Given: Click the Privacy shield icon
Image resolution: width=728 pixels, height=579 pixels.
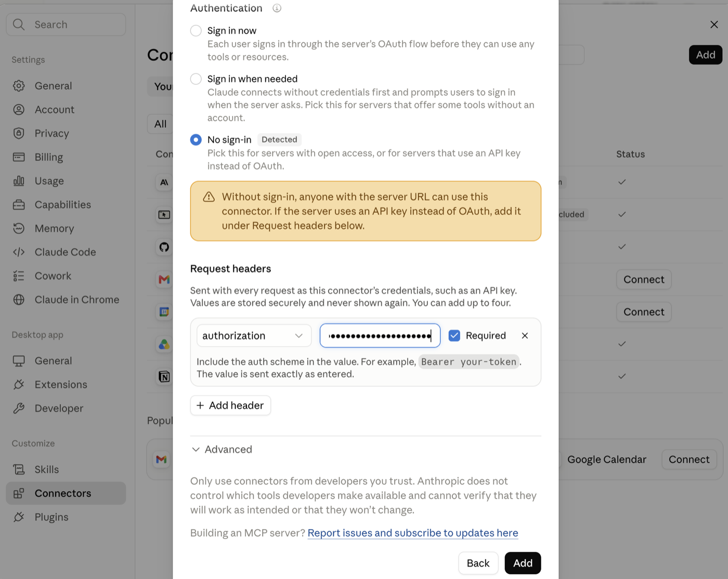Looking at the screenshot, I should 19,133.
